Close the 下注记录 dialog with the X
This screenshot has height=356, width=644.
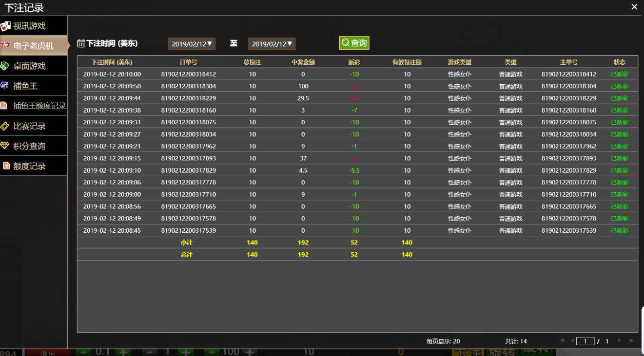(634, 7)
